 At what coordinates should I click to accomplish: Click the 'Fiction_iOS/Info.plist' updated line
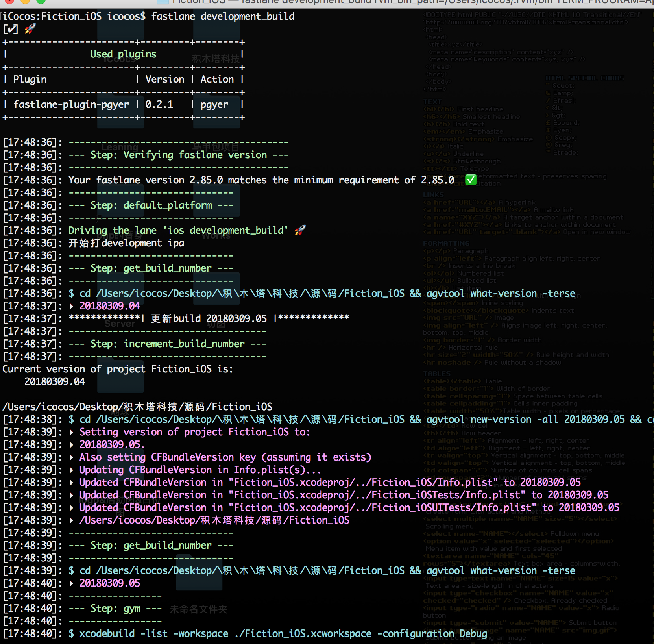(x=330, y=483)
